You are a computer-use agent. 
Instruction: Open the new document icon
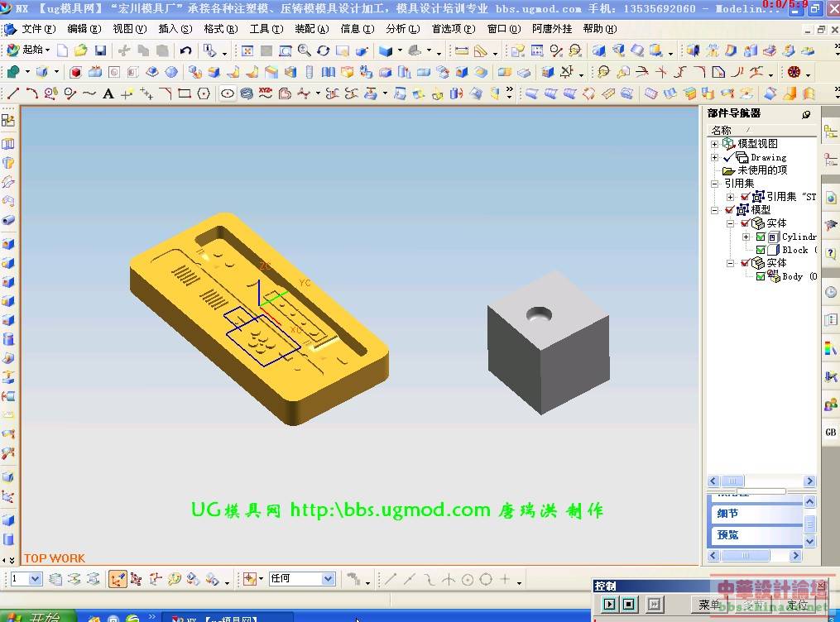pos(62,50)
